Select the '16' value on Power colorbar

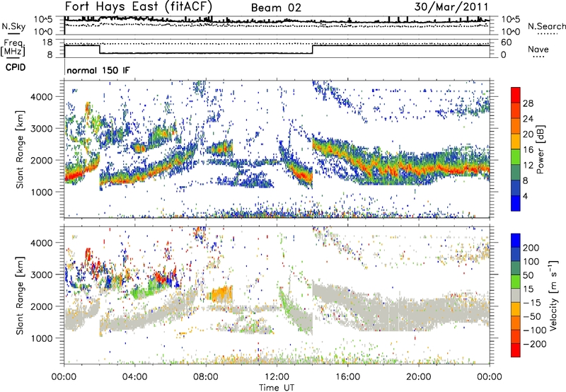[528, 150]
